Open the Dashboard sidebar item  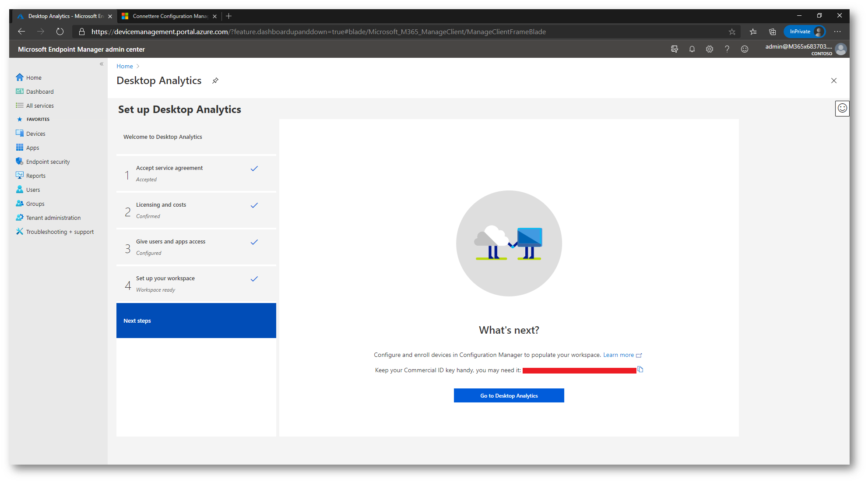pos(40,92)
